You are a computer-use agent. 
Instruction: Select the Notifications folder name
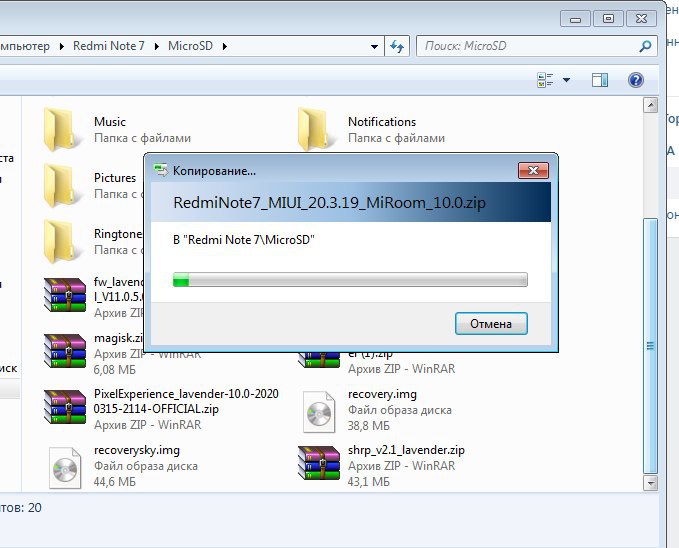[x=382, y=122]
